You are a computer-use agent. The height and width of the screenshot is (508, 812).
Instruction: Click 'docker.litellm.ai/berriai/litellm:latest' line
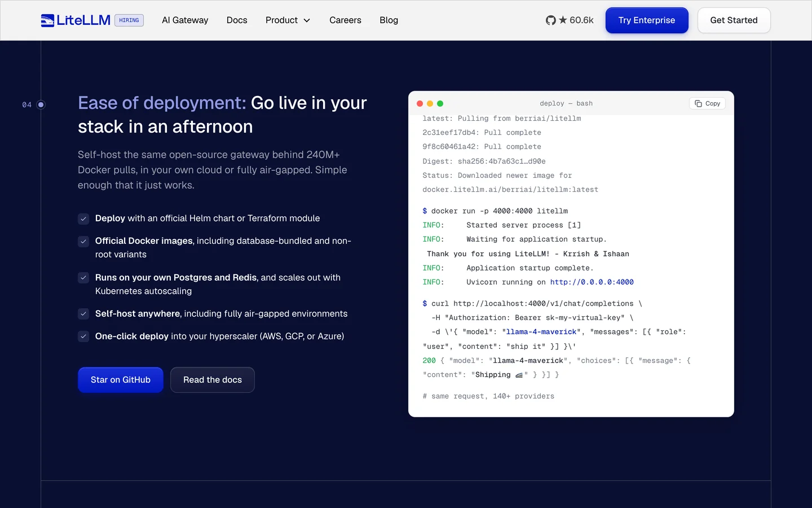pyautogui.click(x=510, y=190)
